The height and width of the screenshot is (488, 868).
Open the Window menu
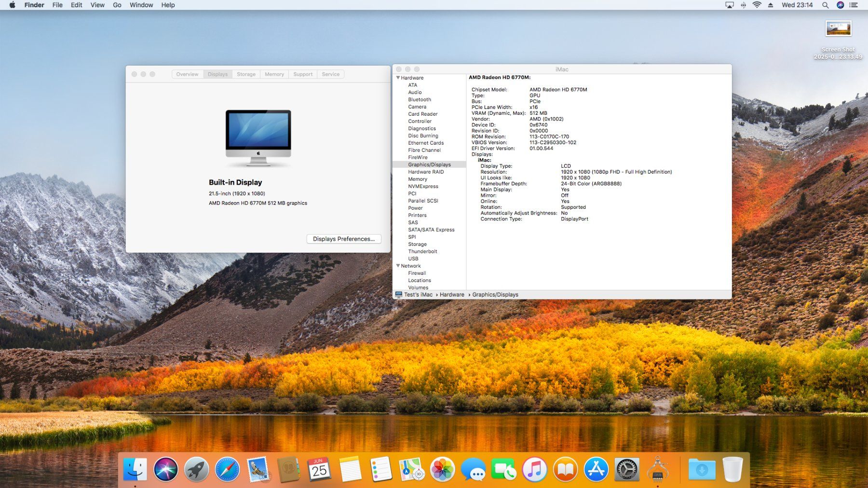point(141,5)
